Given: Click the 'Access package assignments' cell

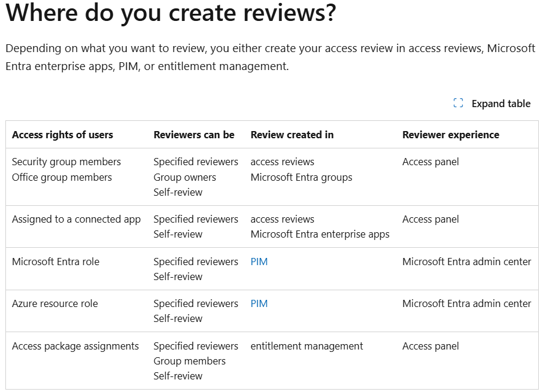Looking at the screenshot, I should [x=75, y=346].
